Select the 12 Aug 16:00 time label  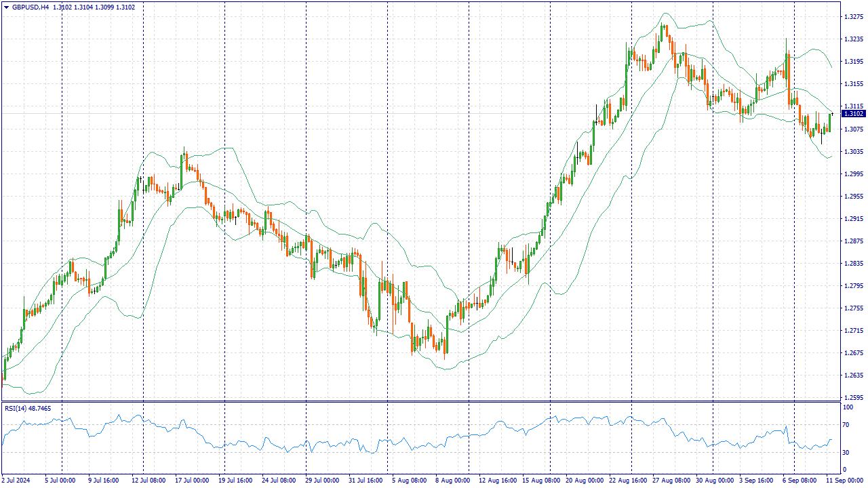coord(497,481)
